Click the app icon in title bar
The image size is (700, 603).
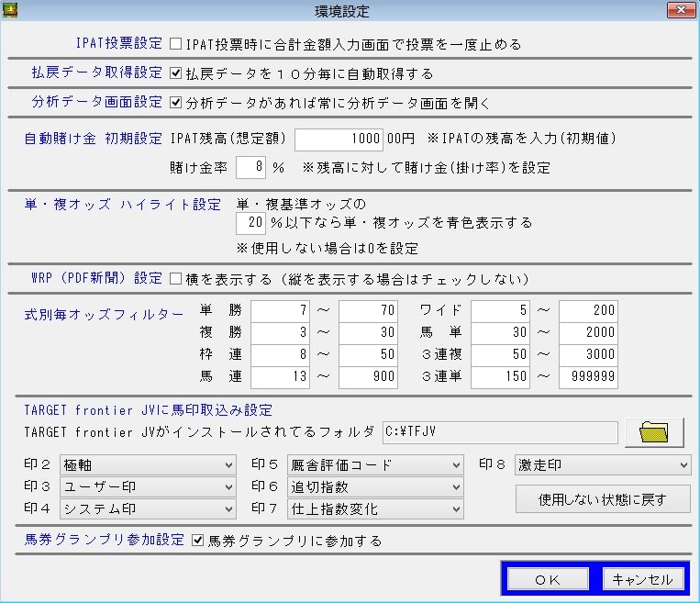click(9, 10)
